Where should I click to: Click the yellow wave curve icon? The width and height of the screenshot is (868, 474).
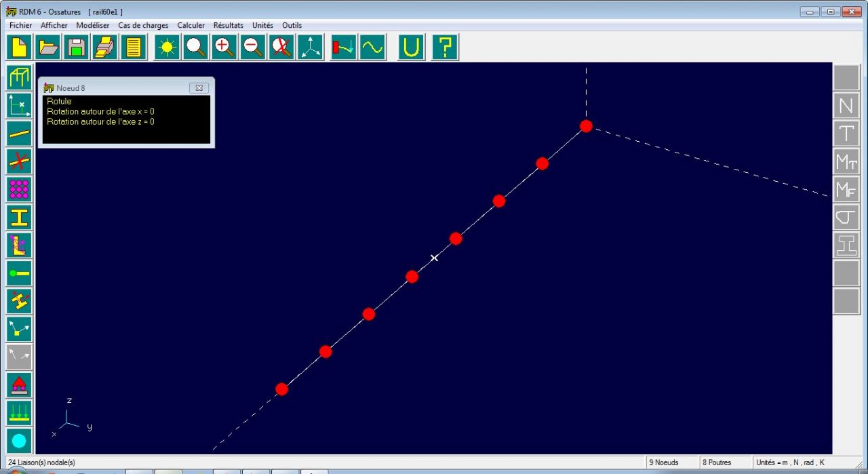click(x=372, y=47)
